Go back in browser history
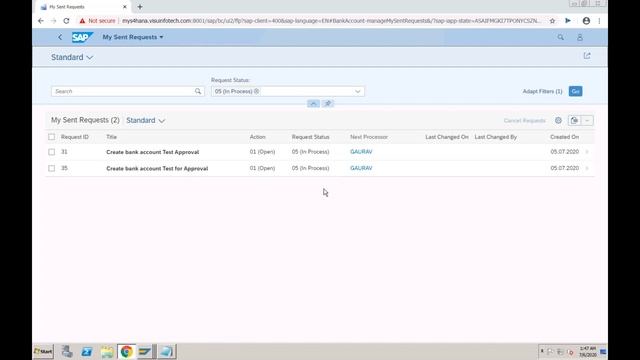Screen dimensions: 640x360 pos(41,21)
